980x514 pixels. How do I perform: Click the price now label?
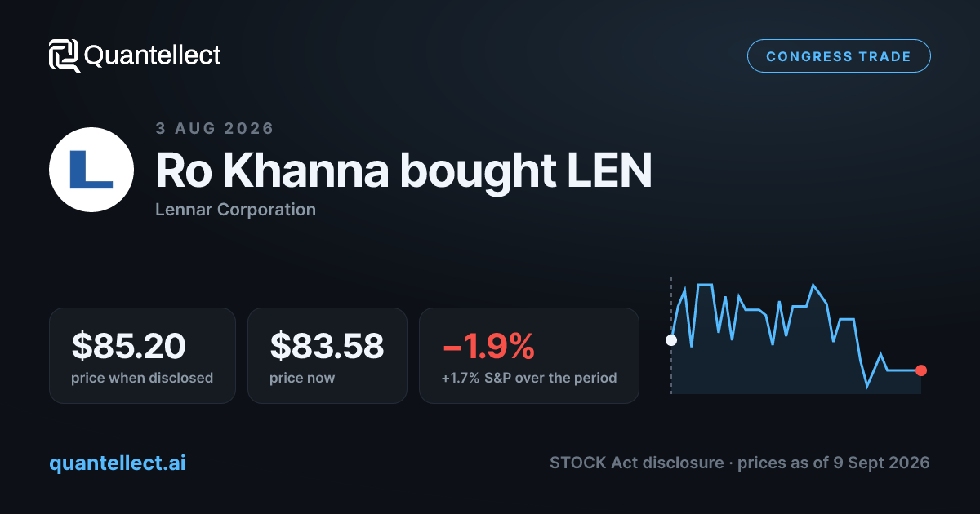[302, 378]
